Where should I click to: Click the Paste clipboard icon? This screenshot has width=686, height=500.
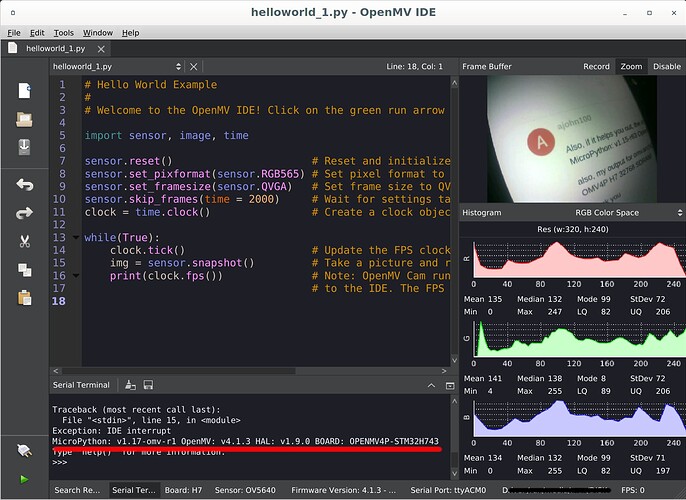point(24,298)
